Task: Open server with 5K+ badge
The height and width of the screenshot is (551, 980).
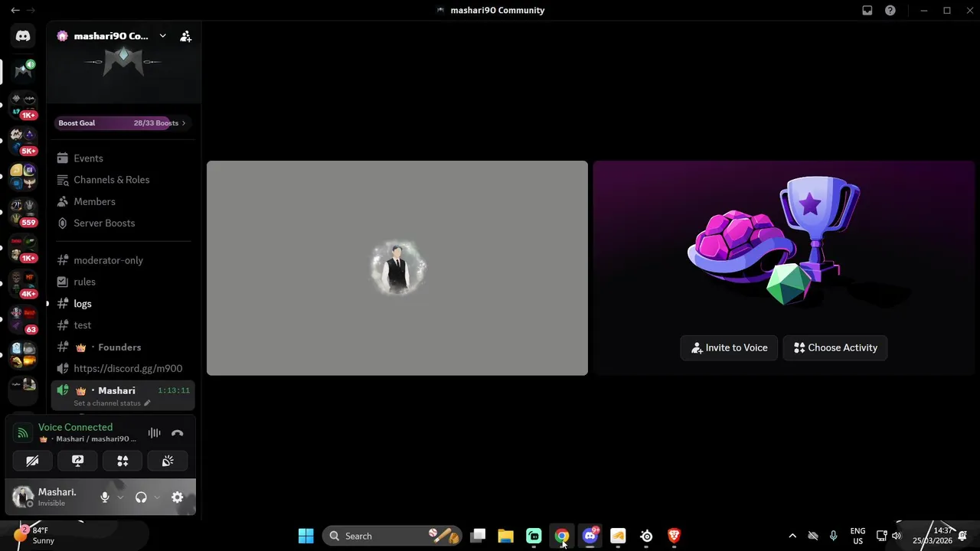Action: pyautogui.click(x=23, y=142)
